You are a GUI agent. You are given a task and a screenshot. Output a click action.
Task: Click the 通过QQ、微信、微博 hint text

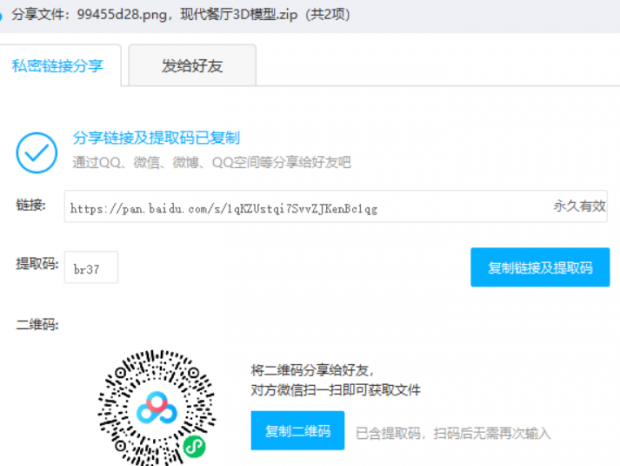[x=212, y=162]
